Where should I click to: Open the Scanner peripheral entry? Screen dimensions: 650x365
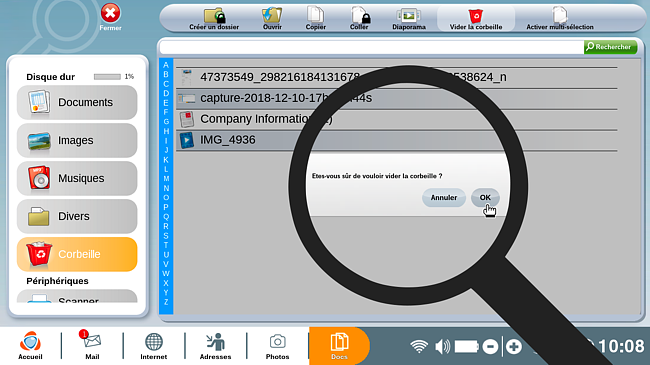77,297
